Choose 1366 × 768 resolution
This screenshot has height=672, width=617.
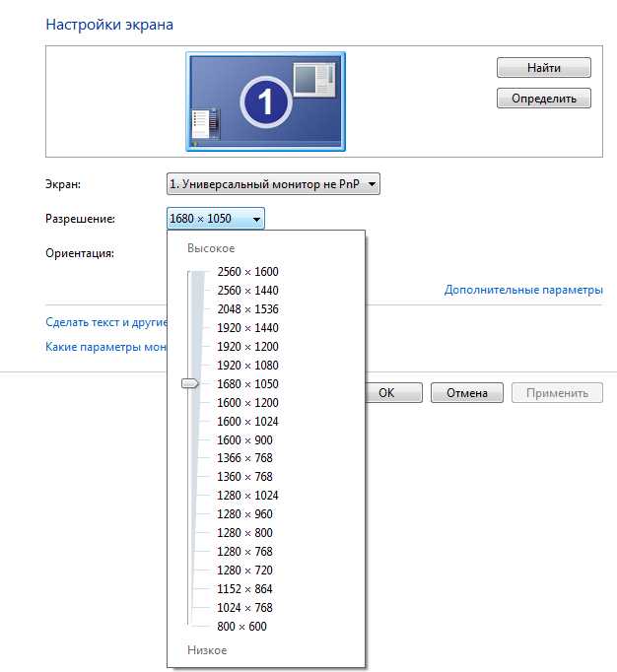pyautogui.click(x=244, y=458)
